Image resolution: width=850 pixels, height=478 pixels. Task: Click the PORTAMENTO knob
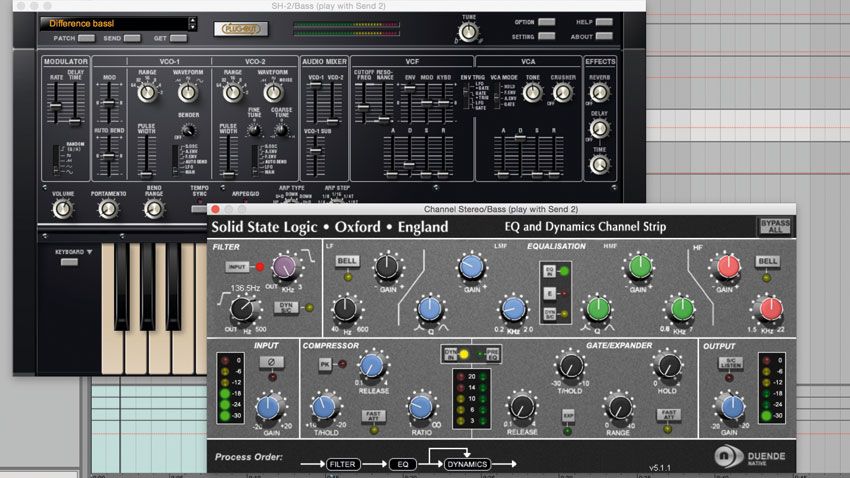pos(108,209)
